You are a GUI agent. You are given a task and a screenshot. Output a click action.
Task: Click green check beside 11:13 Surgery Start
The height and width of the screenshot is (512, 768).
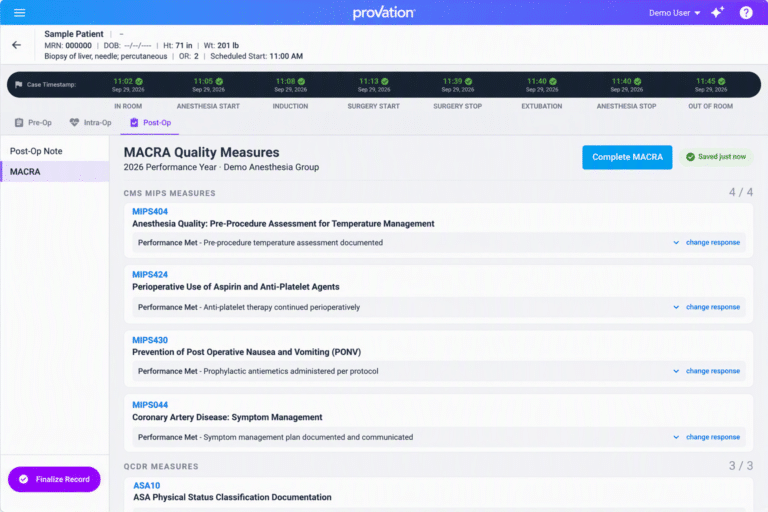385,81
